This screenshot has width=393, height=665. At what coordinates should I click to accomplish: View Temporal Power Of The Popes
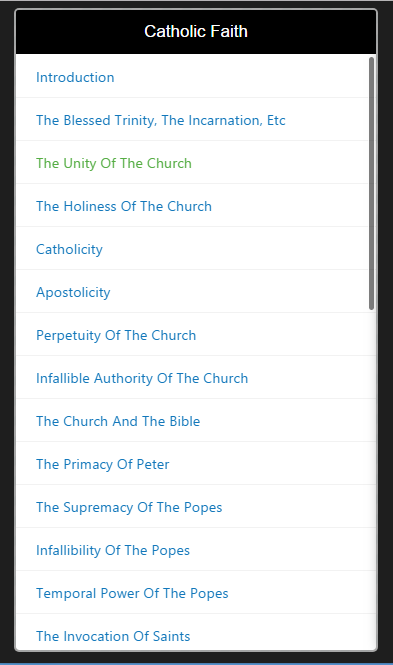132,593
